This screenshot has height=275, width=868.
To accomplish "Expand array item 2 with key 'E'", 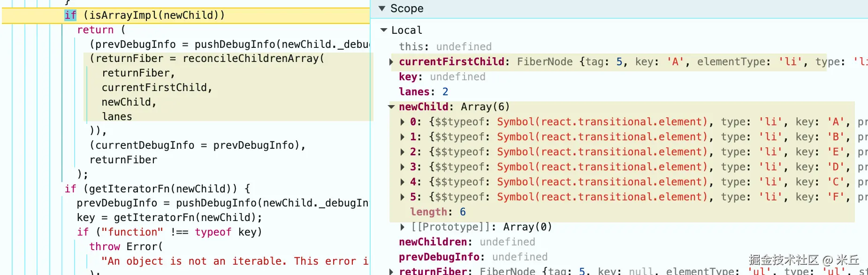I will click(403, 152).
